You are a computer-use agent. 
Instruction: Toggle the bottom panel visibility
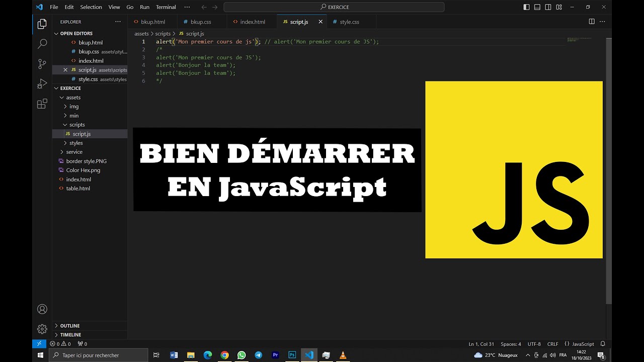point(537,7)
